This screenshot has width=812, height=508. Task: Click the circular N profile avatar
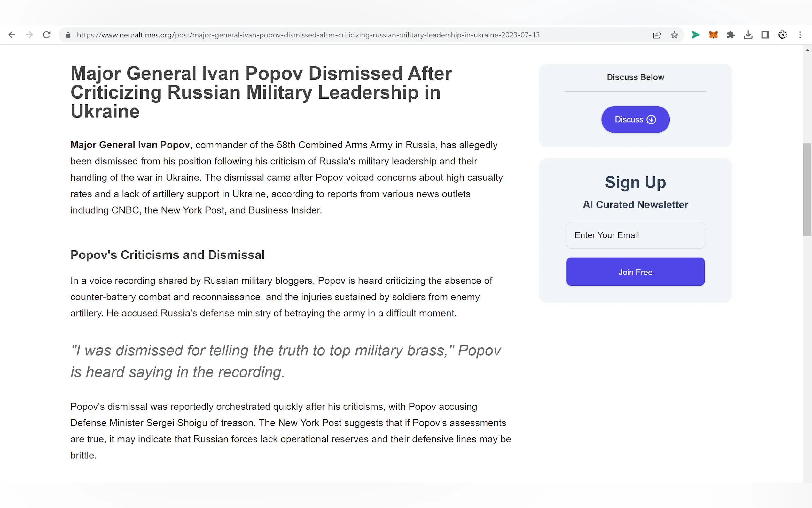(783, 35)
